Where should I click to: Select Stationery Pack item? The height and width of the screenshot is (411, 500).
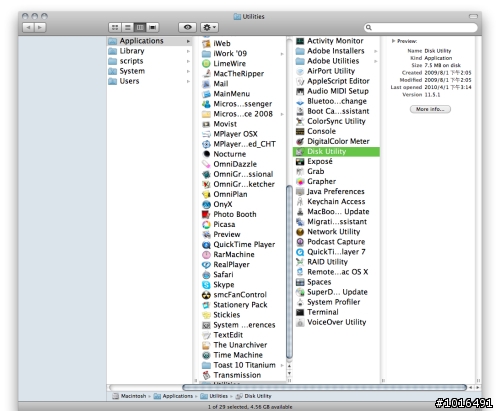[243, 305]
